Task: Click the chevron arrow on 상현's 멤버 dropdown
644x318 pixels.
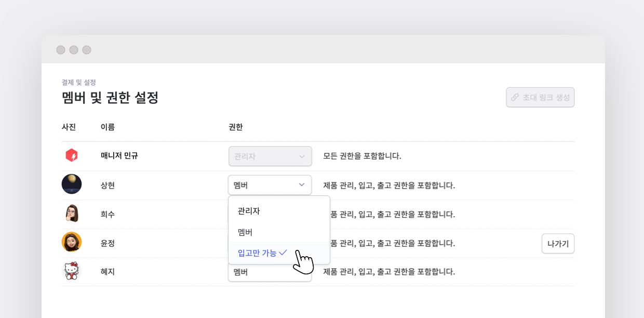Action: pos(301,185)
